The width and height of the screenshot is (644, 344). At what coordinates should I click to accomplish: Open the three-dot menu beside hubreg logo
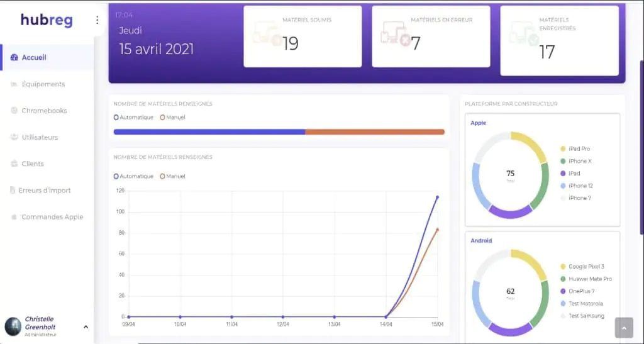click(97, 19)
